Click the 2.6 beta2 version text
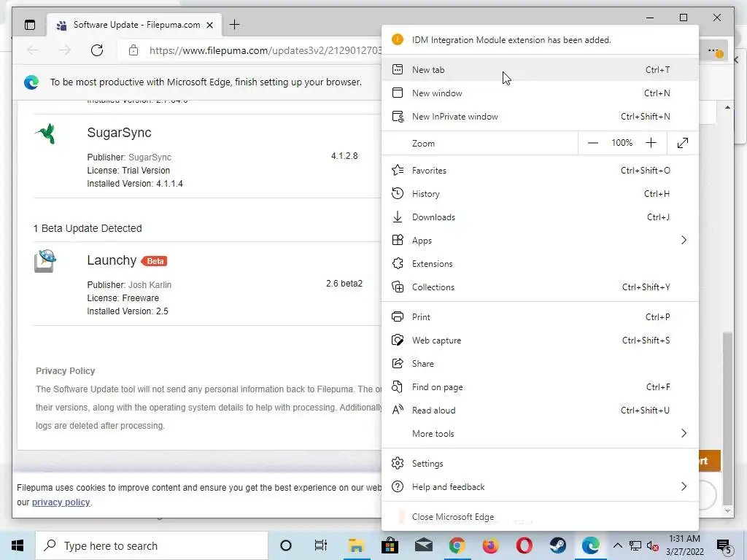The width and height of the screenshot is (747, 560). click(x=344, y=284)
